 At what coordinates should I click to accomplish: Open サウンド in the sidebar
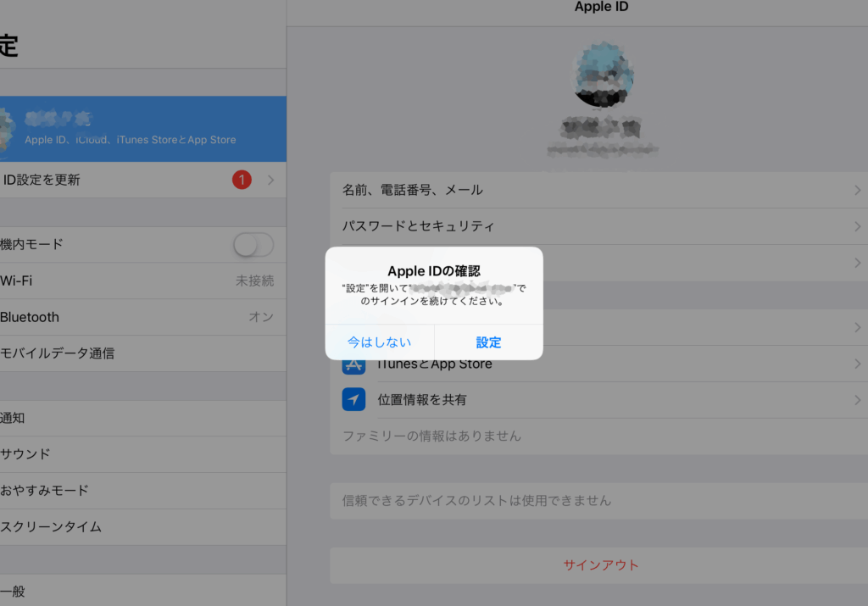[x=136, y=454]
